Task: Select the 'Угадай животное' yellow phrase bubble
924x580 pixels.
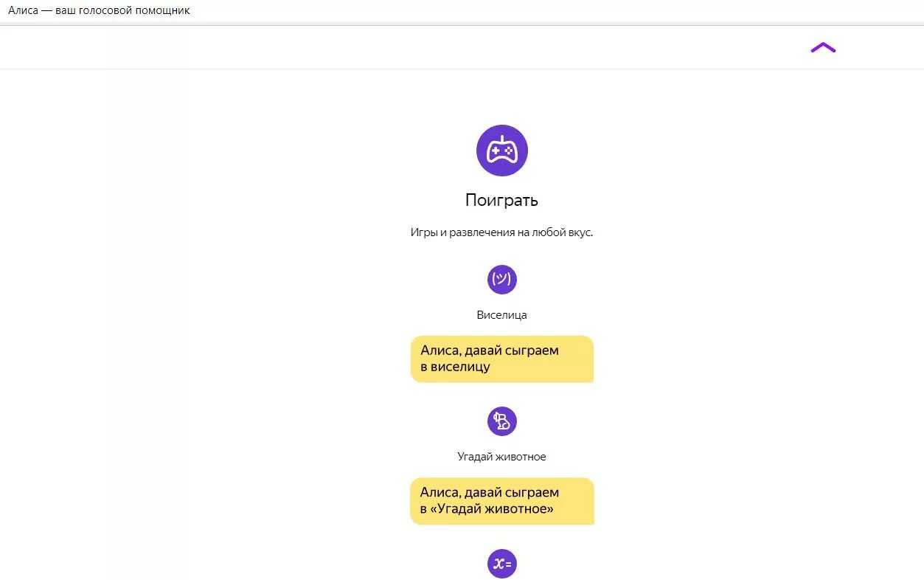Action: [x=502, y=501]
